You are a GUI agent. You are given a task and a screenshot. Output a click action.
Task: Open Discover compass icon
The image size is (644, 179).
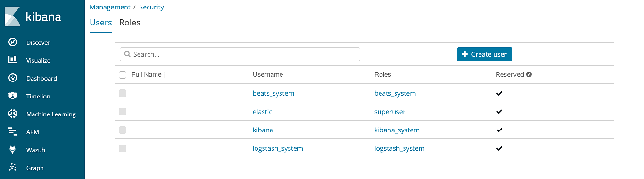13,42
